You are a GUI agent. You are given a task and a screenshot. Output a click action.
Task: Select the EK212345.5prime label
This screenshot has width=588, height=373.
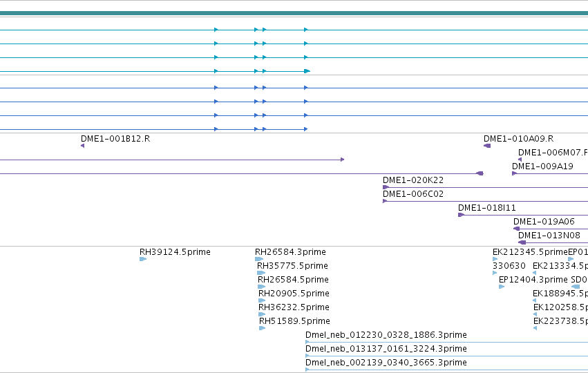coord(530,252)
